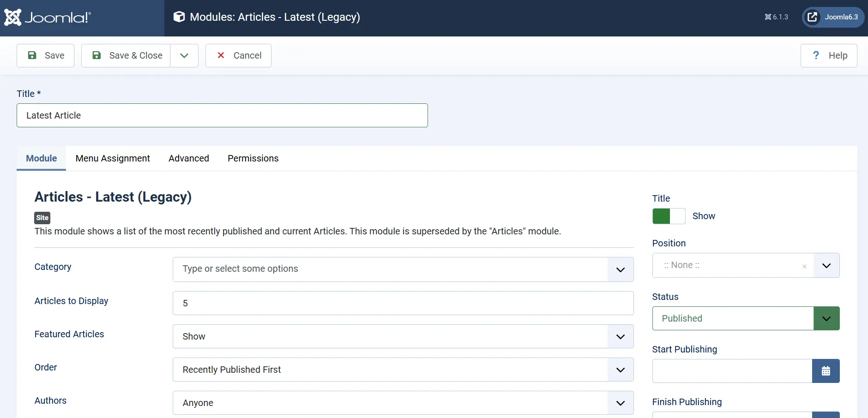Open the Order dropdown

click(x=403, y=370)
